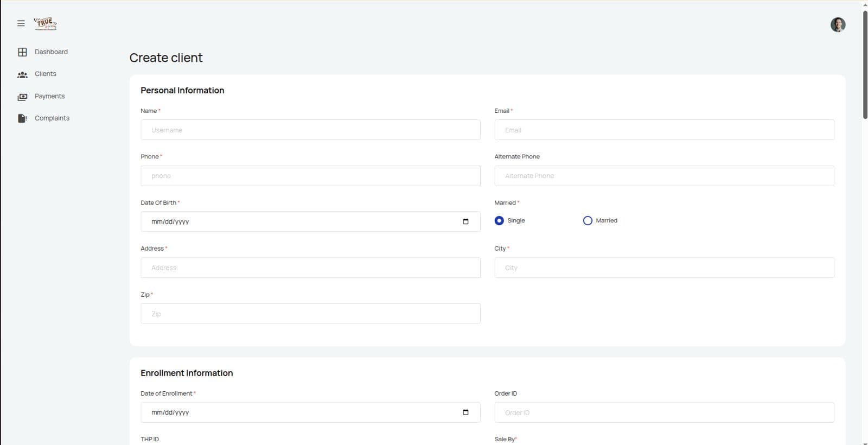Screen dimensions: 868x445
Task: Click into the Phone field
Action: pos(310,176)
